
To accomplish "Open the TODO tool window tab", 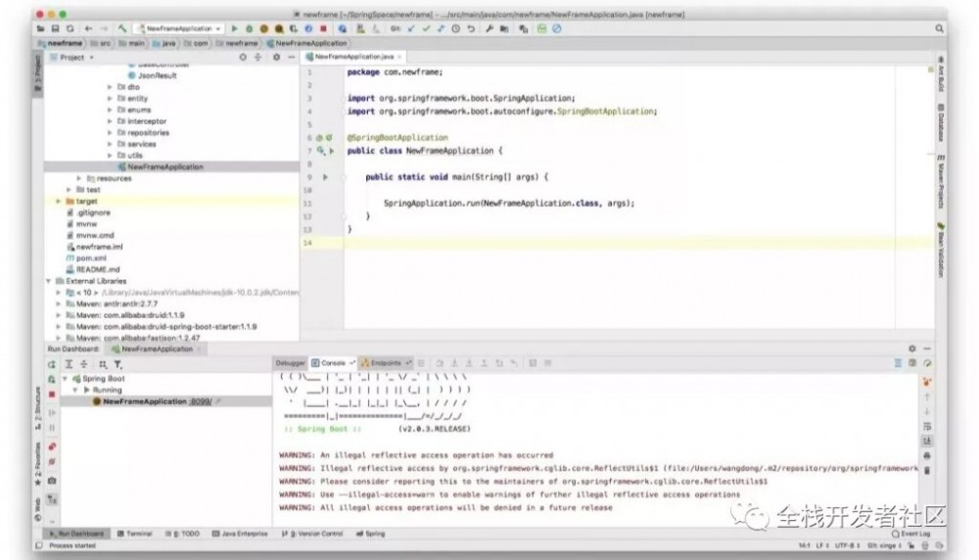I will point(182,535).
